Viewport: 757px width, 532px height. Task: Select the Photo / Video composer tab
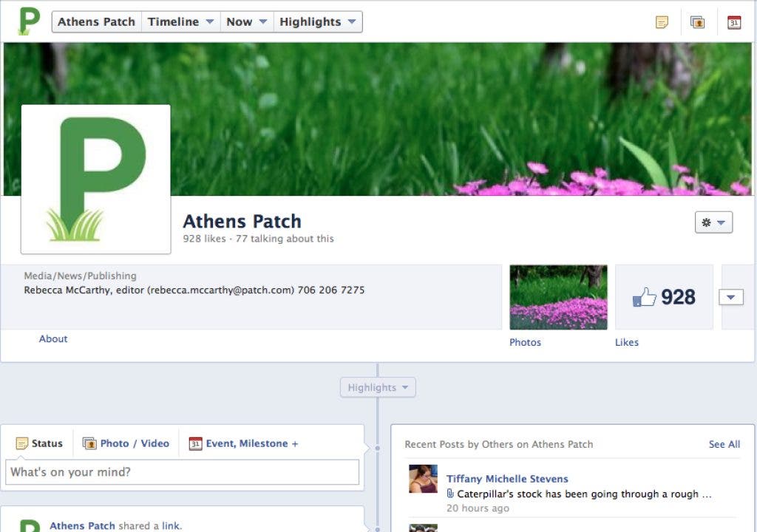[x=126, y=443]
